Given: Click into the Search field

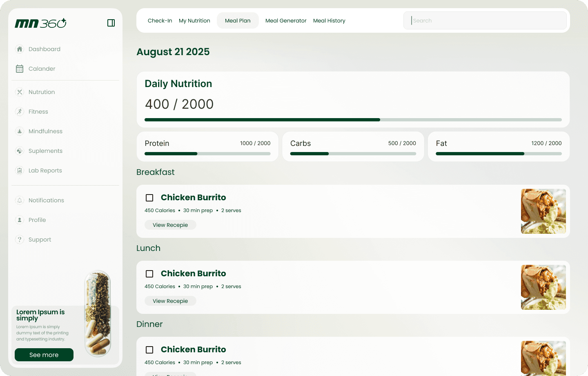Looking at the screenshot, I should point(485,20).
